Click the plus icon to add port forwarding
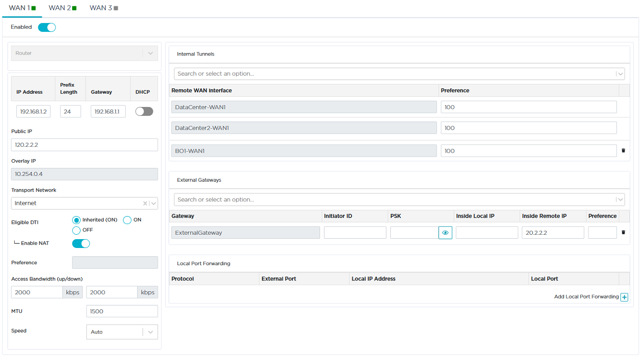This screenshot has height=358, width=644. click(624, 297)
